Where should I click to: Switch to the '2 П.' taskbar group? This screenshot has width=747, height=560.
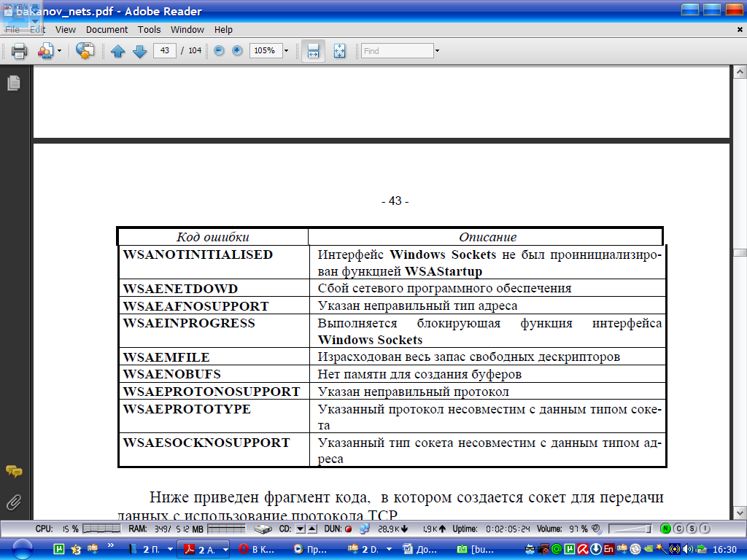(x=146, y=549)
